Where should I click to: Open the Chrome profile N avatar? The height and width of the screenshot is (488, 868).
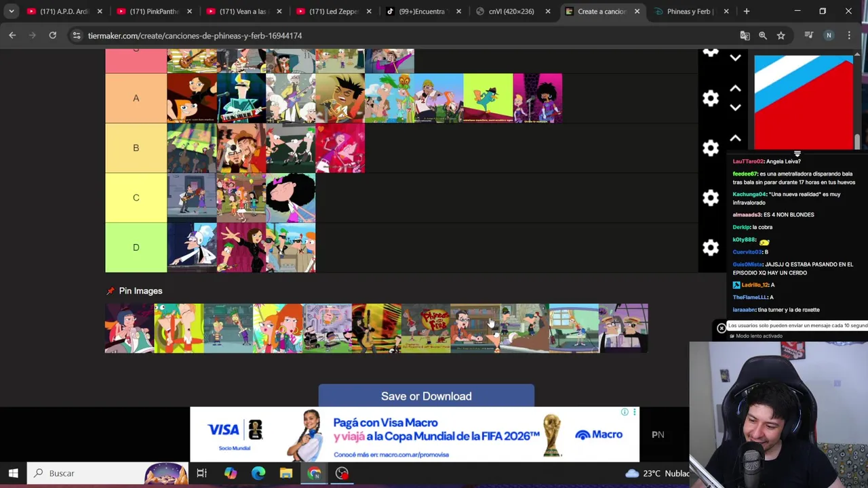point(829,35)
